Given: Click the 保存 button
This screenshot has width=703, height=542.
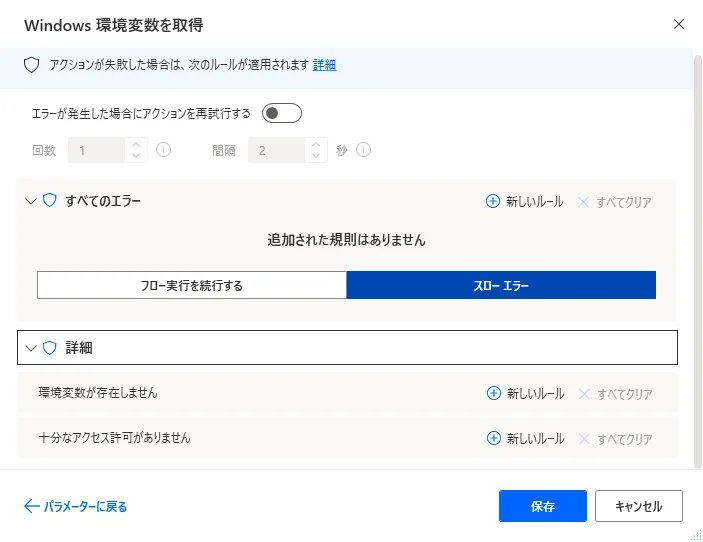Looking at the screenshot, I should click(x=543, y=506).
